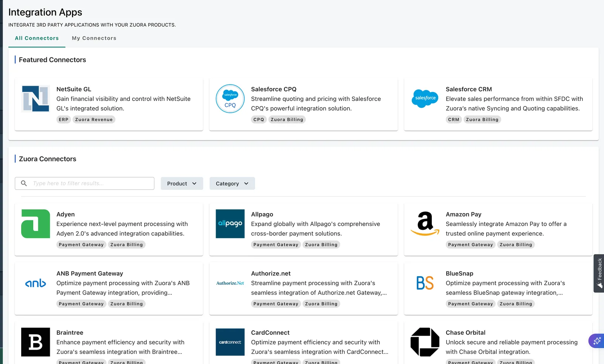Open the Authorize.net connector title
This screenshot has width=604, height=364.
pos(271,273)
